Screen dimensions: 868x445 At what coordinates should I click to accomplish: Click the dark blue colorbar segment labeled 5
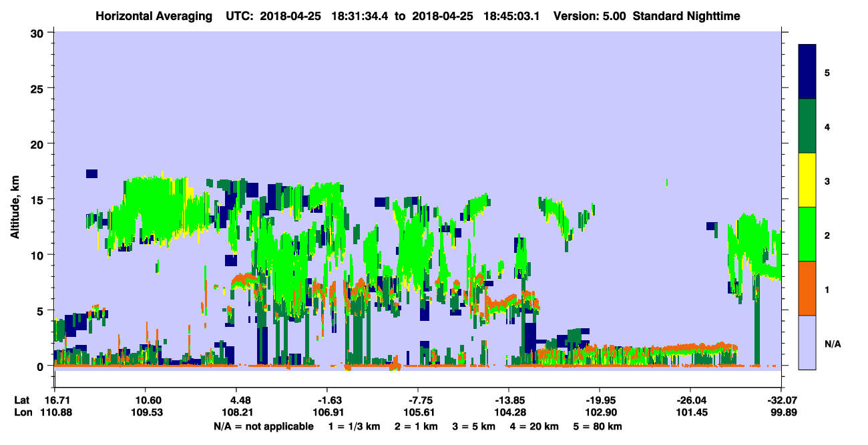(x=807, y=71)
